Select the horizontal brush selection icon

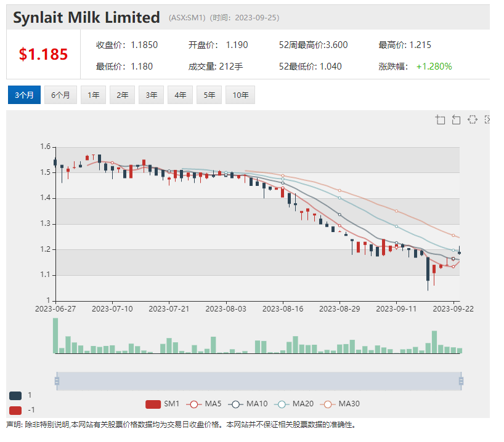click(472, 120)
